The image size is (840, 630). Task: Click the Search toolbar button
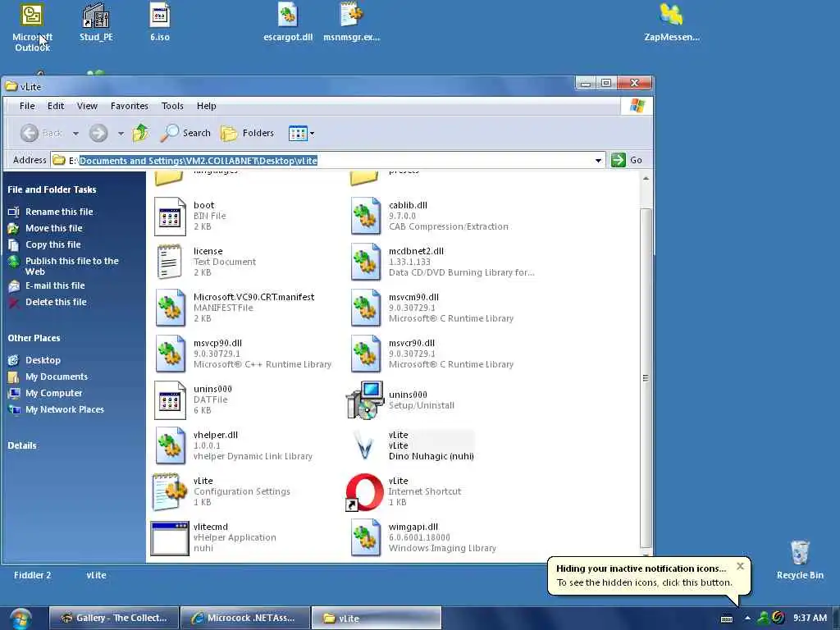click(x=186, y=133)
